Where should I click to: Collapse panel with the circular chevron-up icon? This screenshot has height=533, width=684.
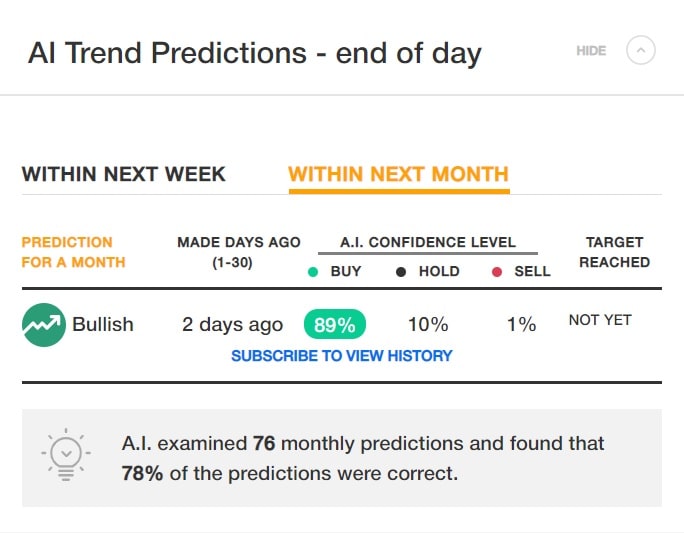coord(640,51)
